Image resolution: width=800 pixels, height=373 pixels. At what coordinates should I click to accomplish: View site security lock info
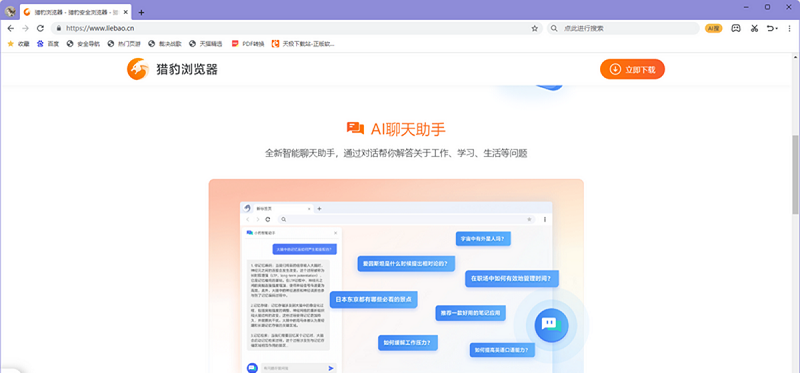(59, 29)
